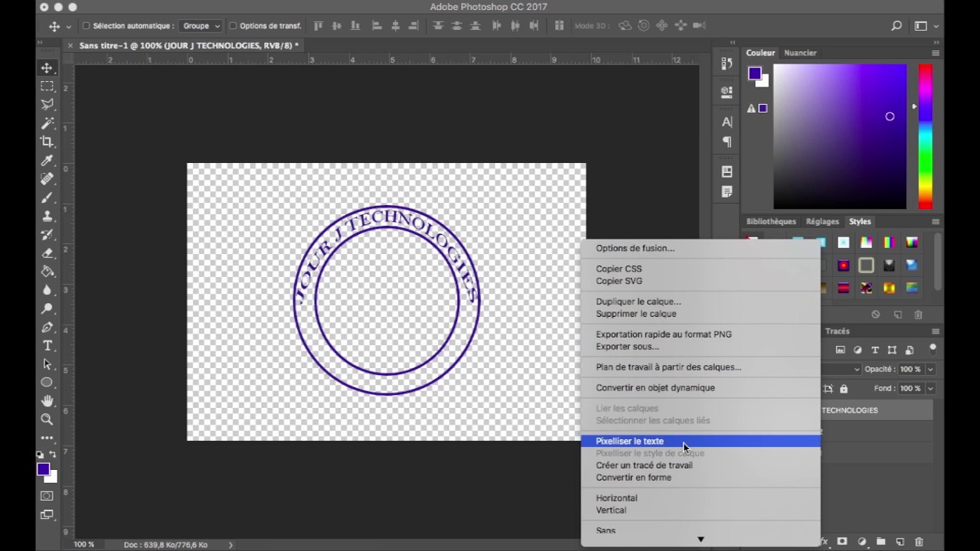This screenshot has width=980, height=551.
Task: Reset default foreground and background colors
Action: pos(41,455)
